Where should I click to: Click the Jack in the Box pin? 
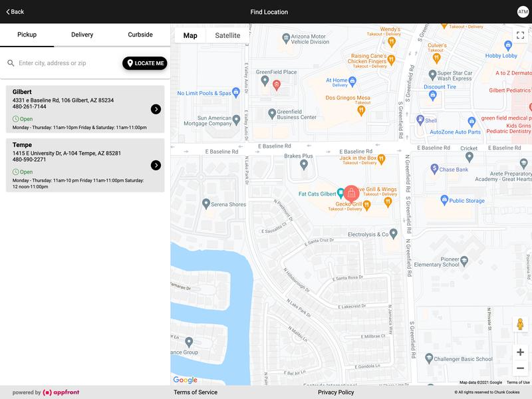(381, 159)
